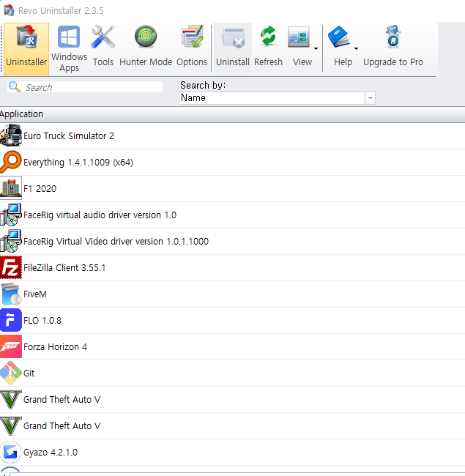Select the FaceRig Virtual Video driver icon

(x=11, y=241)
